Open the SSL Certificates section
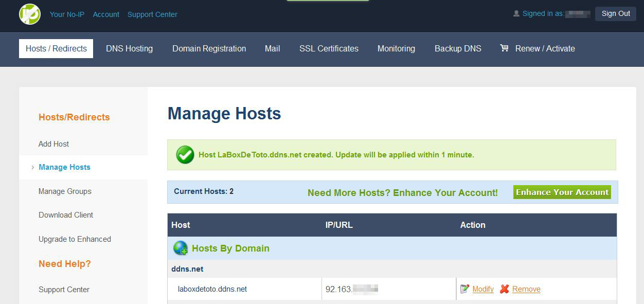644x304 pixels. (329, 48)
